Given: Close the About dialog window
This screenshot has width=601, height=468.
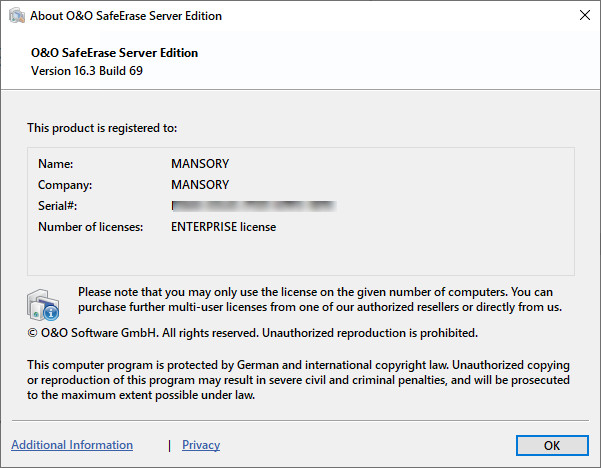Looking at the screenshot, I should [x=583, y=16].
